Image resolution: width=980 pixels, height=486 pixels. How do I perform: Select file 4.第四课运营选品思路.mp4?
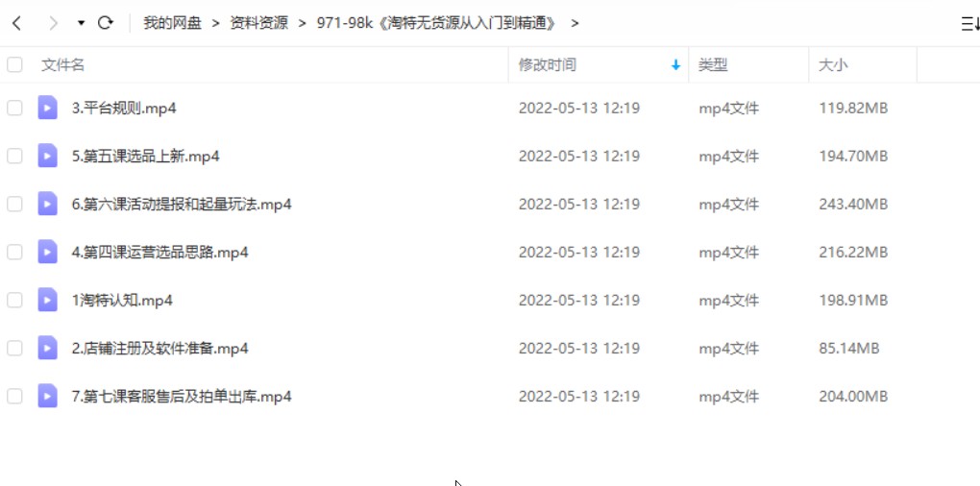pyautogui.click(x=160, y=253)
